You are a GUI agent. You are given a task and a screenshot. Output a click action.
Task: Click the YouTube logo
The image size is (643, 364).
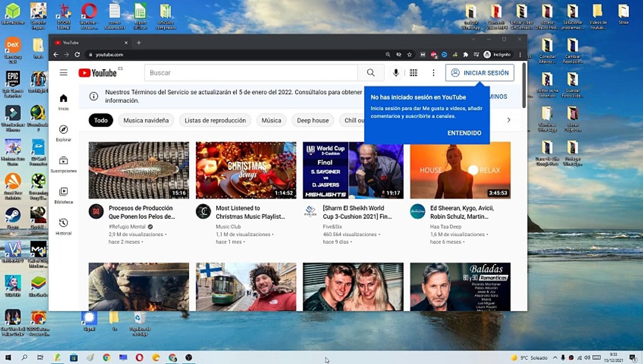click(x=98, y=73)
